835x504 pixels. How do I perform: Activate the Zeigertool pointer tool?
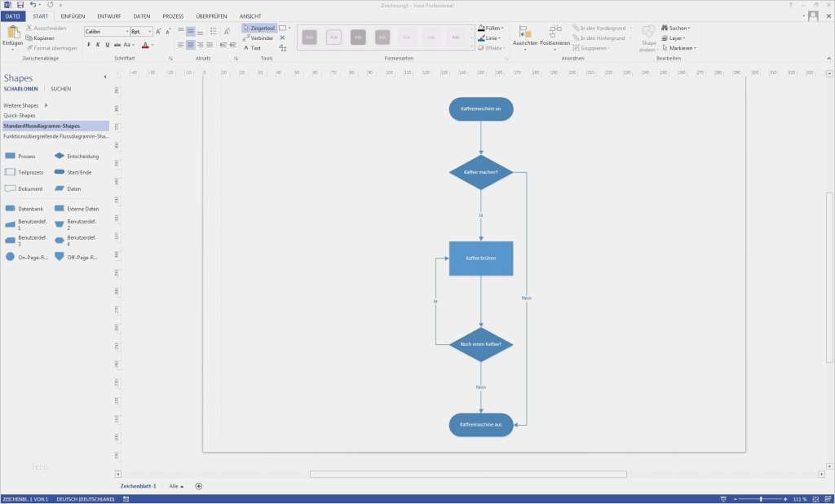pos(258,28)
